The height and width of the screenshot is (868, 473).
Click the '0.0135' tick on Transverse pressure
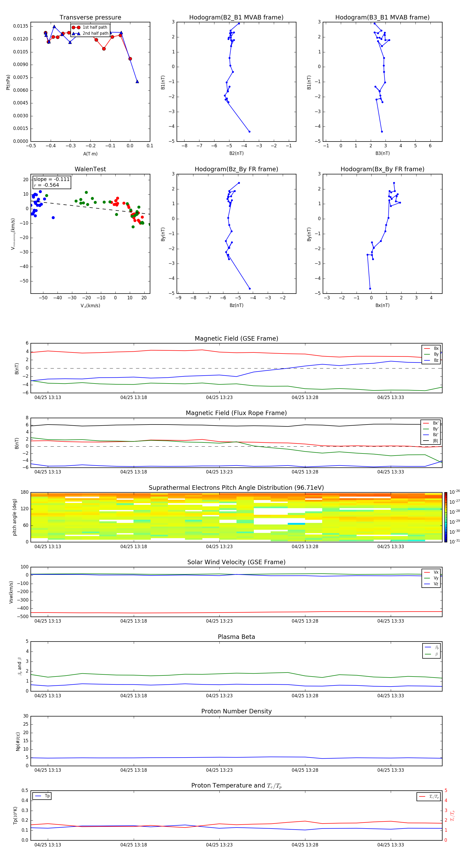pos(20,26)
